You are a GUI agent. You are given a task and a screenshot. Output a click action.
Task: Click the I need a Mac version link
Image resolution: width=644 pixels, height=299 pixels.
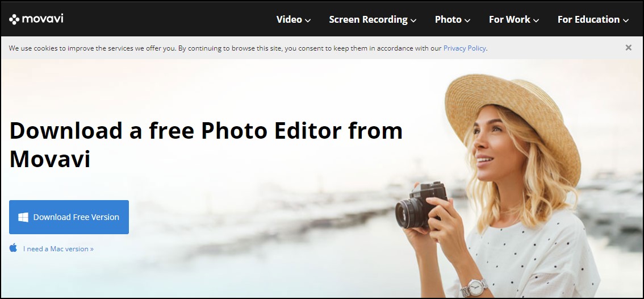coord(58,249)
